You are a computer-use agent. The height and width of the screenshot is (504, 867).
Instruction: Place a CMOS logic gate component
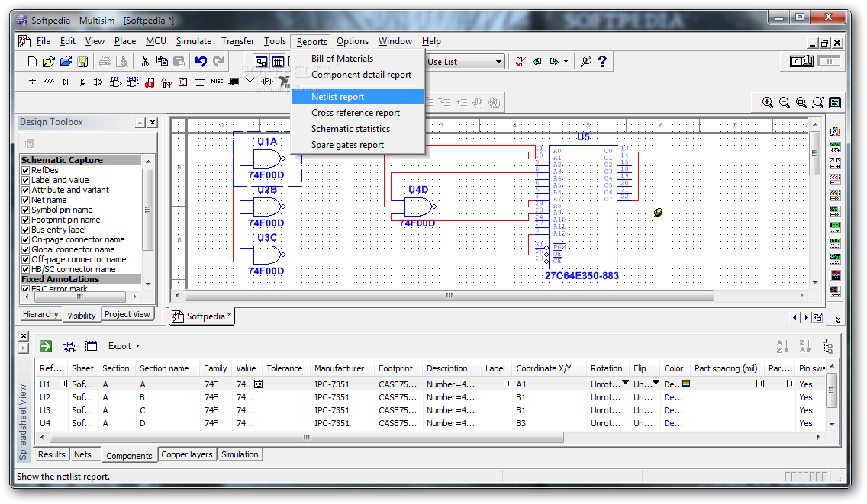pos(133,82)
